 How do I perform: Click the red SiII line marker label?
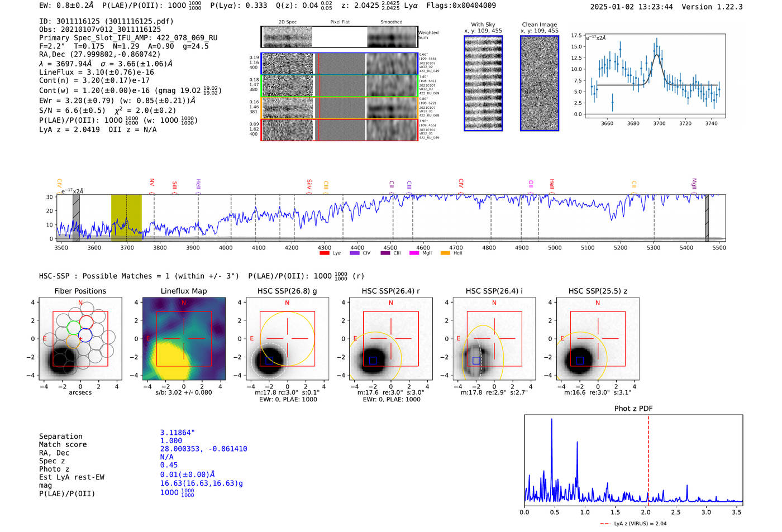click(175, 186)
